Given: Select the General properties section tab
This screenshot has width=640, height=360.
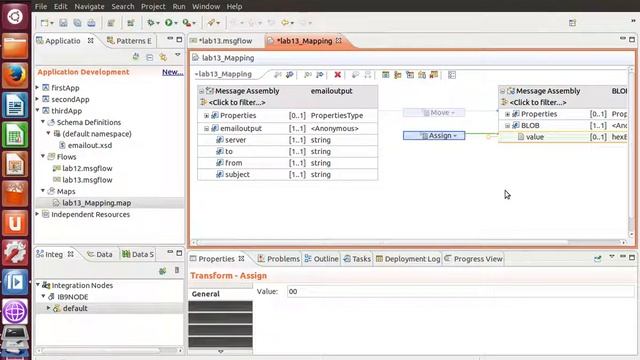Looking at the screenshot, I should click(220, 294).
